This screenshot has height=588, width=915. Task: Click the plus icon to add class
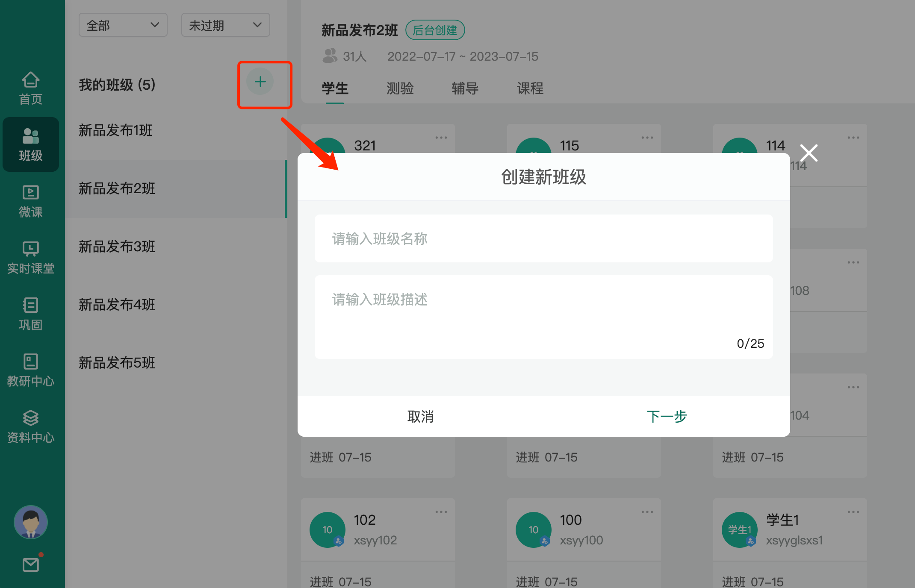260,82
